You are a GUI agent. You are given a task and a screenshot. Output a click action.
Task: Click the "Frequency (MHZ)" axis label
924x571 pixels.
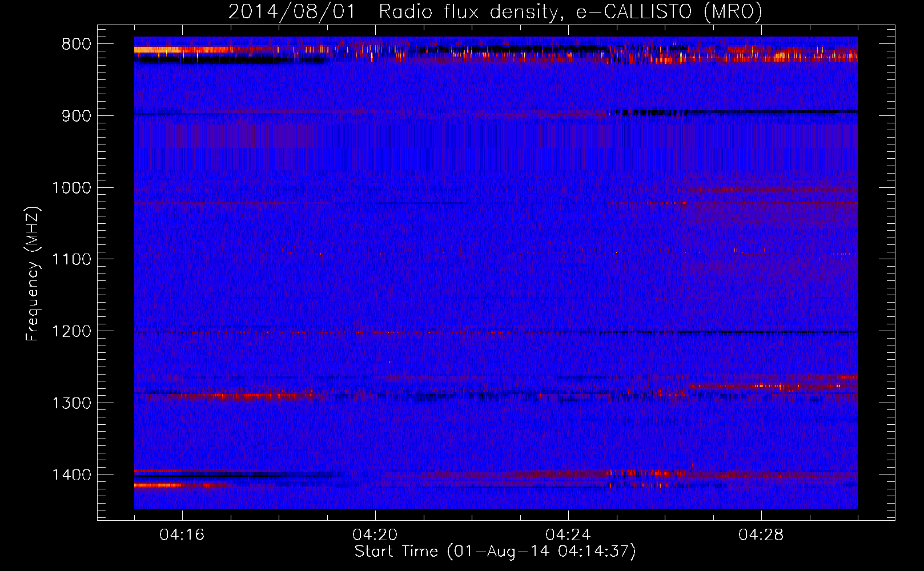point(33,274)
